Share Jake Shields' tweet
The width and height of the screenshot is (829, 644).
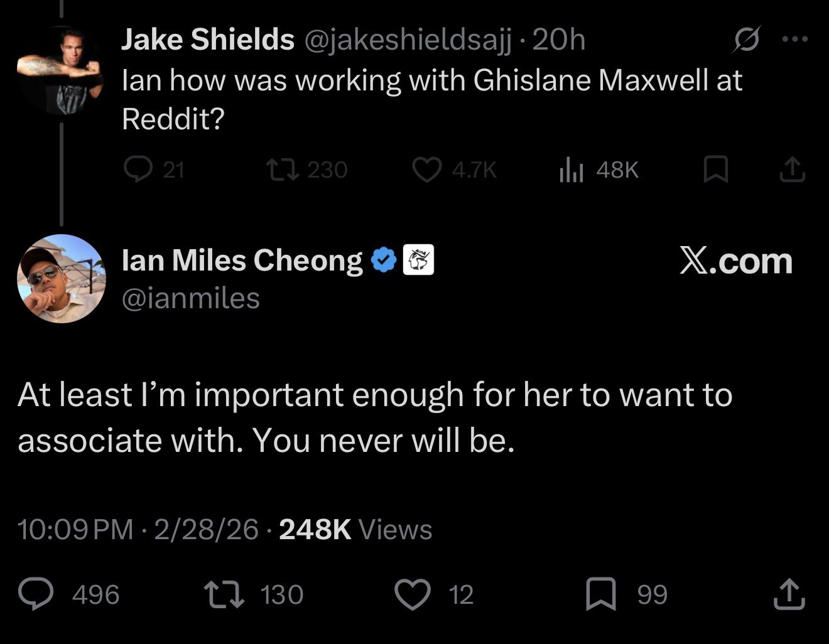click(x=792, y=169)
